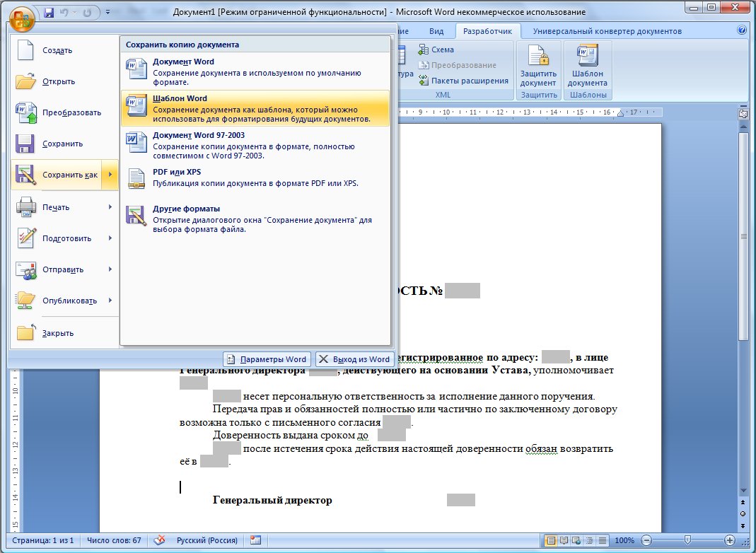Undo the last action in Quick Access toolbar
Viewport: 756px width, 553px height.
[x=64, y=13]
